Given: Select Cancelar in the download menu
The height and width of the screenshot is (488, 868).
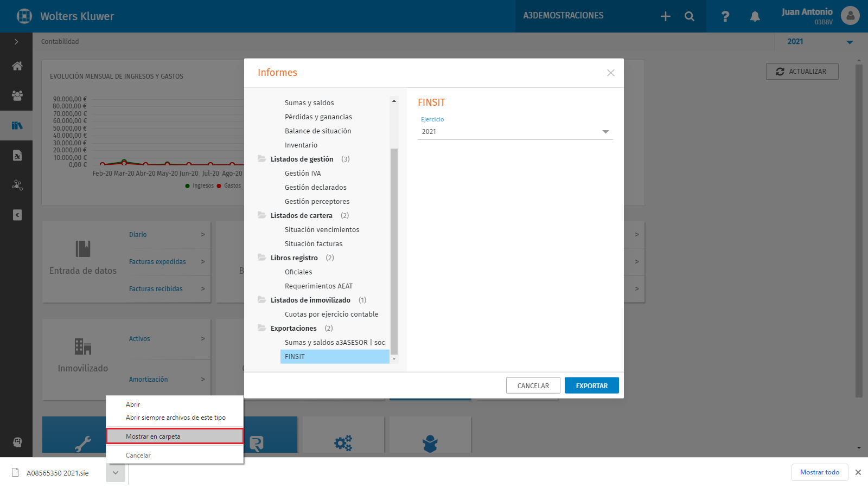Looking at the screenshot, I should point(175,455).
